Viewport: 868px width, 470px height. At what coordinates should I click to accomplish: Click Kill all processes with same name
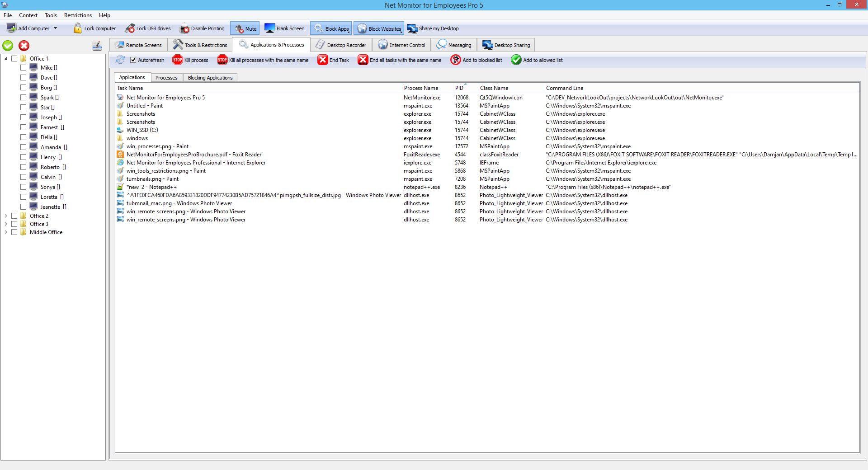tap(263, 60)
